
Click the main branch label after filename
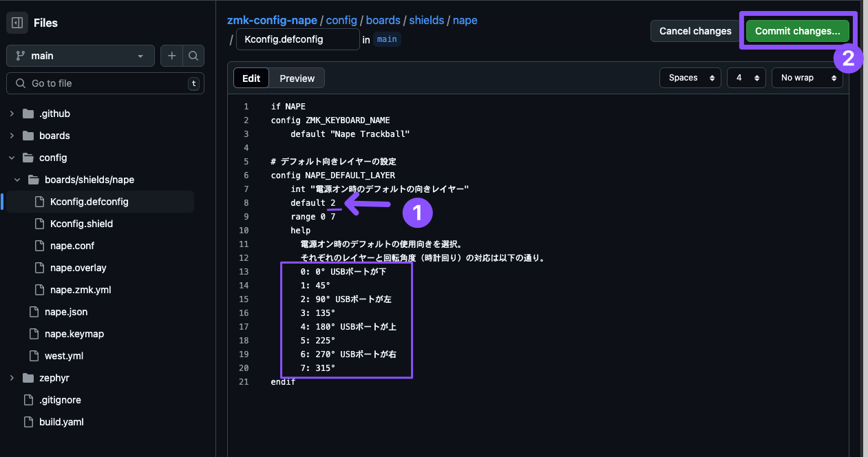387,39
